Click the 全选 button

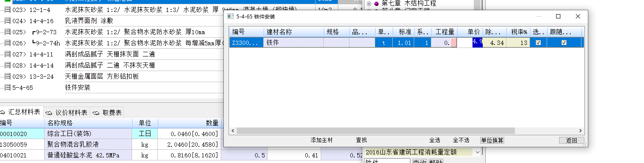(435, 140)
